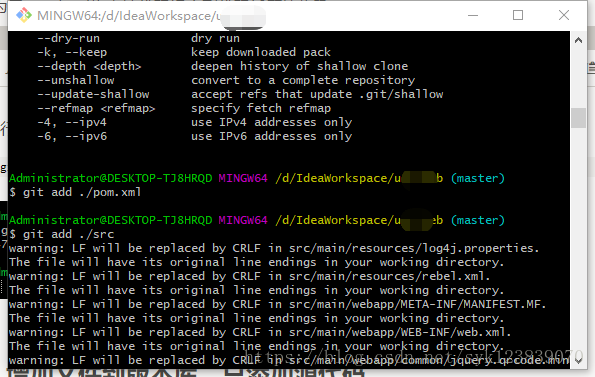Click 'use IPv4 addresses only' text
595x377 pixels.
point(271,123)
